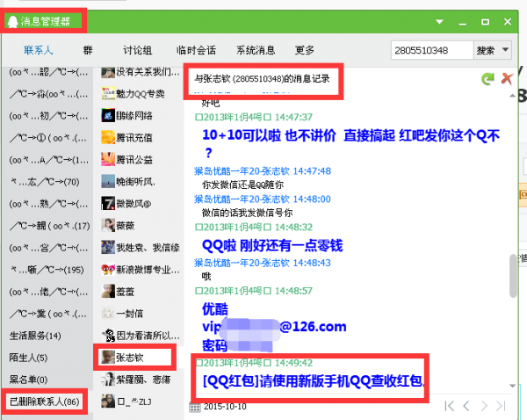The height and width of the screenshot is (420, 527).
Task: Go to the previous page of records
Action: click(466, 406)
